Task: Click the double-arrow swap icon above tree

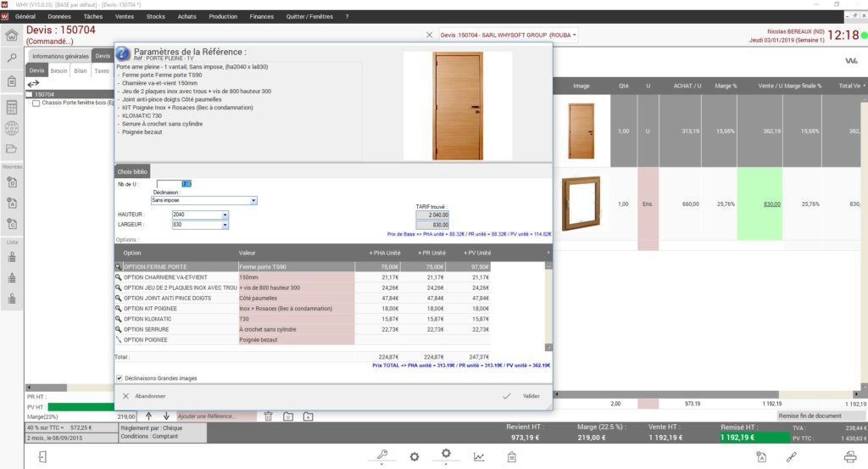Action: (33, 84)
